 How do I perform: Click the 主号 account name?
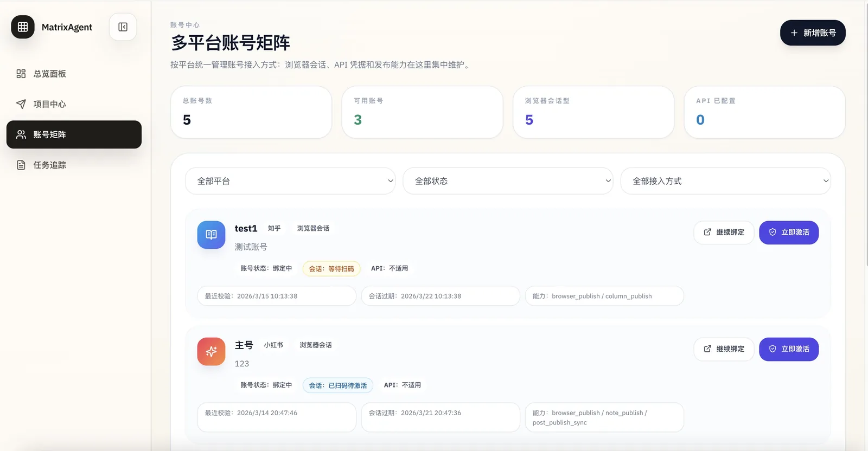coord(244,345)
